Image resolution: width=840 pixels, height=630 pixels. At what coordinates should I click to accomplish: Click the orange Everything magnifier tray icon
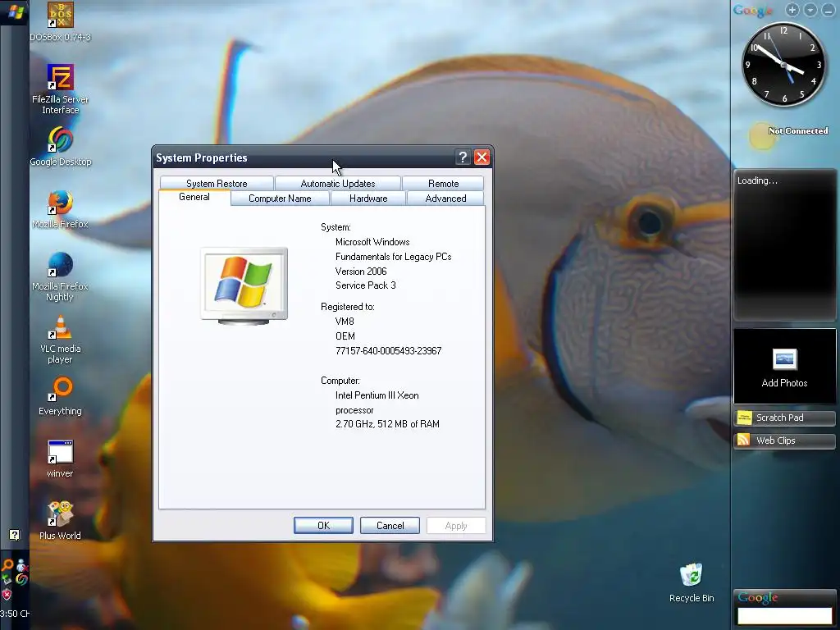coord(7,564)
